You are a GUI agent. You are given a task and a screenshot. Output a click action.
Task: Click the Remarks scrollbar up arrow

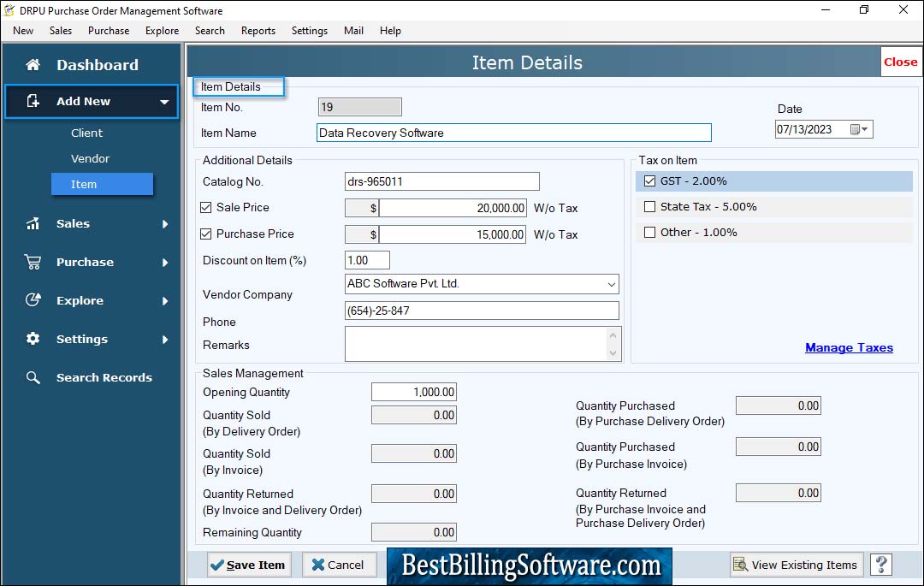click(x=613, y=335)
